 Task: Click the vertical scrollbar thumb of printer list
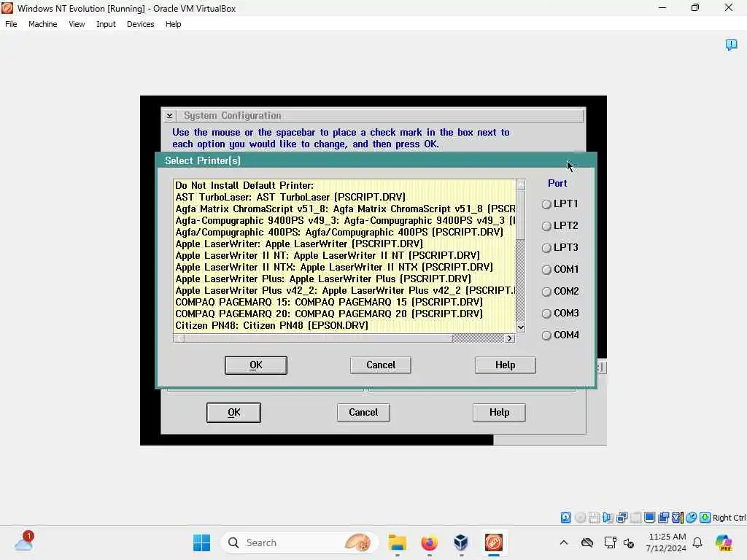coord(521,215)
